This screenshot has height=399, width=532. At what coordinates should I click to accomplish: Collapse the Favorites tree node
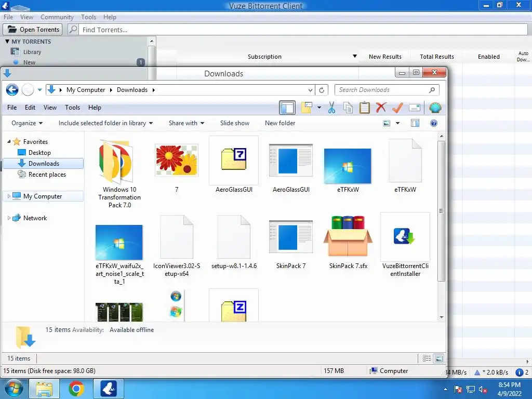point(9,141)
